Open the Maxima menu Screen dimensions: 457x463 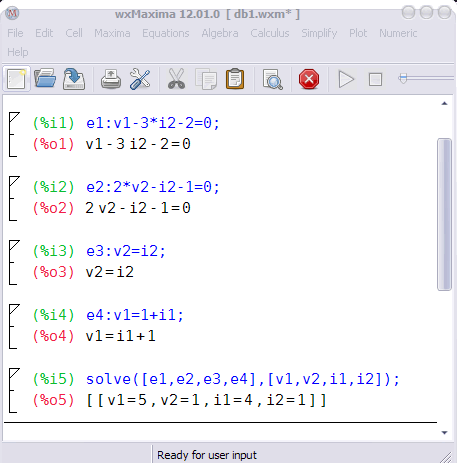(112, 33)
